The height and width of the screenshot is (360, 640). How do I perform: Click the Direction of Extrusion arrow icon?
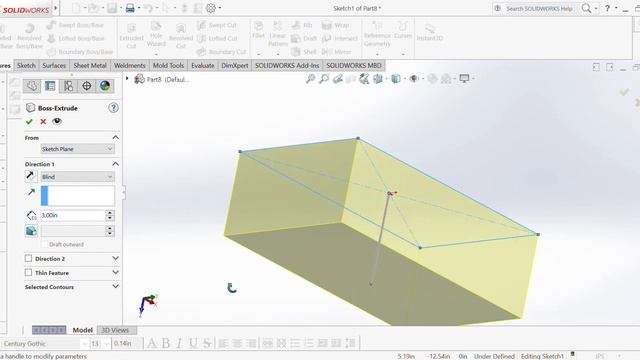(31, 192)
